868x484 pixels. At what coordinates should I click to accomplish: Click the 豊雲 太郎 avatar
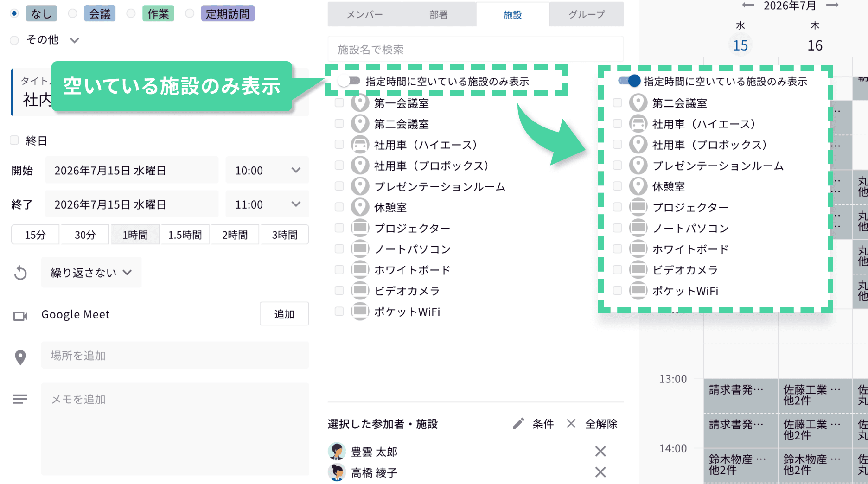337,451
